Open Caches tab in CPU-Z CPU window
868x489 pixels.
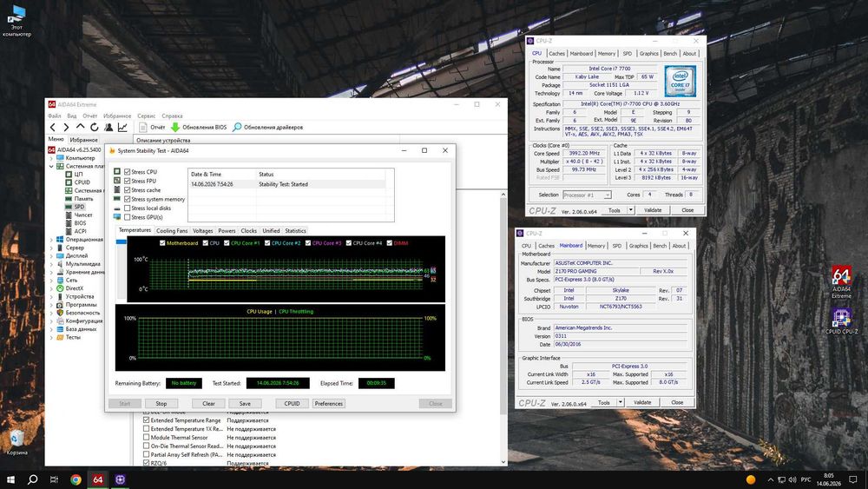(557, 54)
